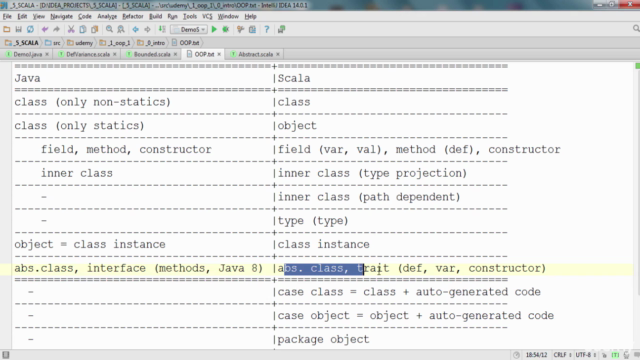
Task: Open CRLF line separator selector
Action: point(562,355)
